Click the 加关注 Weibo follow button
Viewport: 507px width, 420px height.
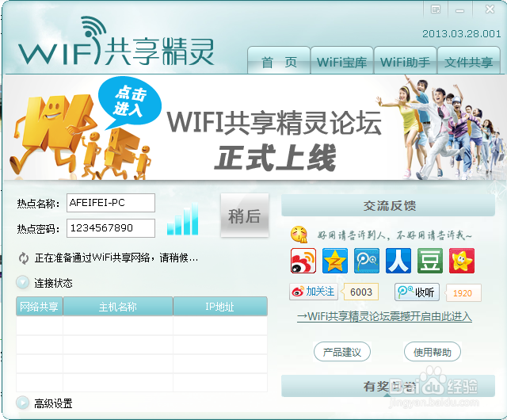click(x=314, y=292)
